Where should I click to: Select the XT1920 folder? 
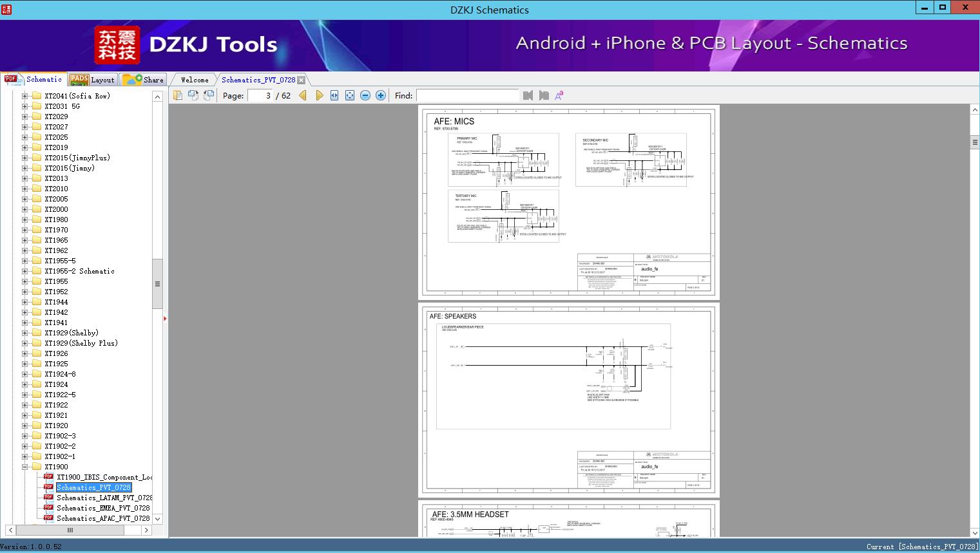click(56, 426)
